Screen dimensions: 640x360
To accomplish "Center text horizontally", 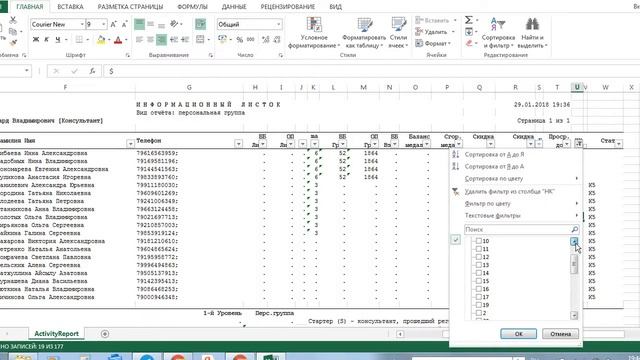I will 151,40.
